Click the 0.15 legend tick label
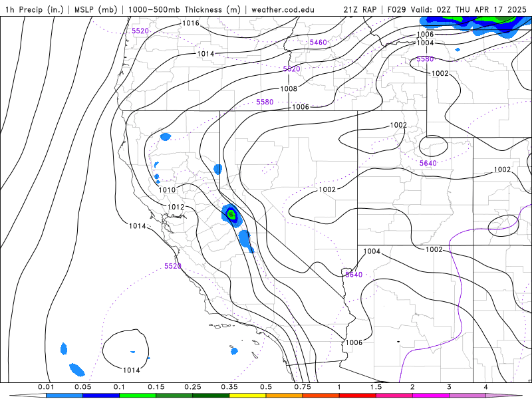 156,387
